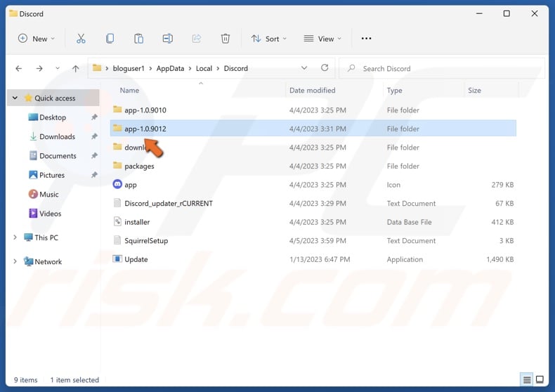Click Discord in the address path
The width and height of the screenshot is (555, 392).
pos(236,68)
